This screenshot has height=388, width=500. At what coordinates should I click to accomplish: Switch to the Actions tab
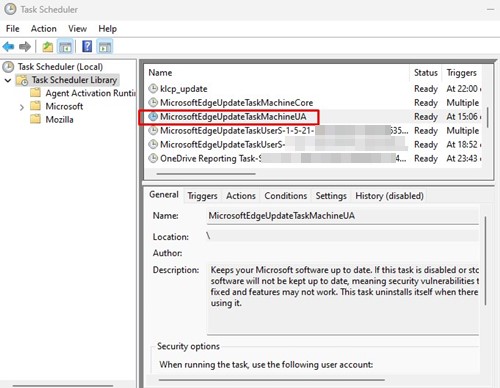(x=241, y=196)
